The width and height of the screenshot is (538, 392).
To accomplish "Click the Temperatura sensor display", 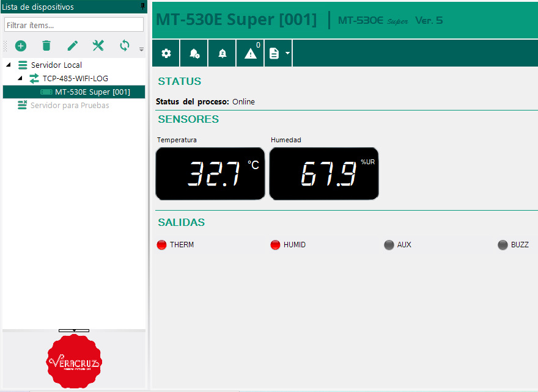I will [x=210, y=173].
